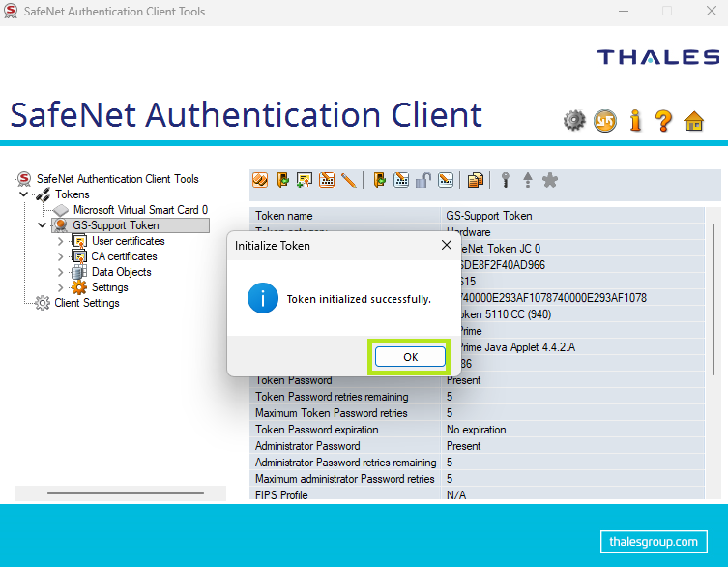This screenshot has height=567, width=728.
Task: Click the grey up-arrow toolbar icon
Action: 528,180
